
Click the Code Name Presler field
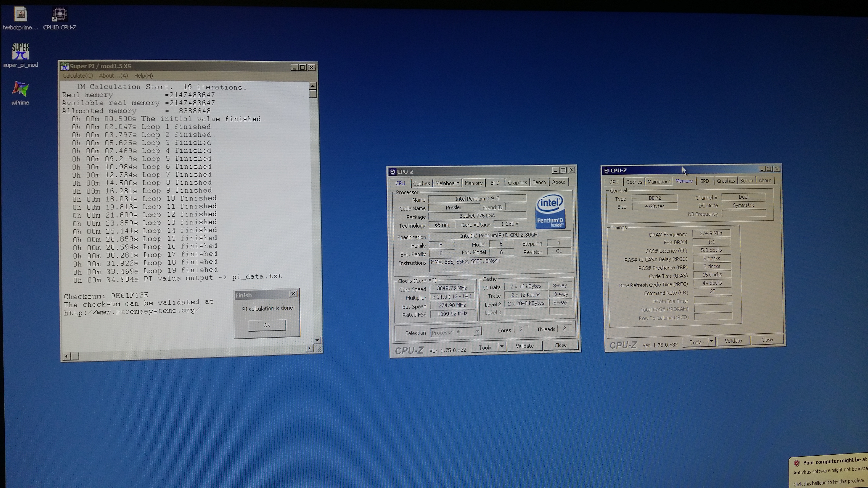tap(454, 207)
